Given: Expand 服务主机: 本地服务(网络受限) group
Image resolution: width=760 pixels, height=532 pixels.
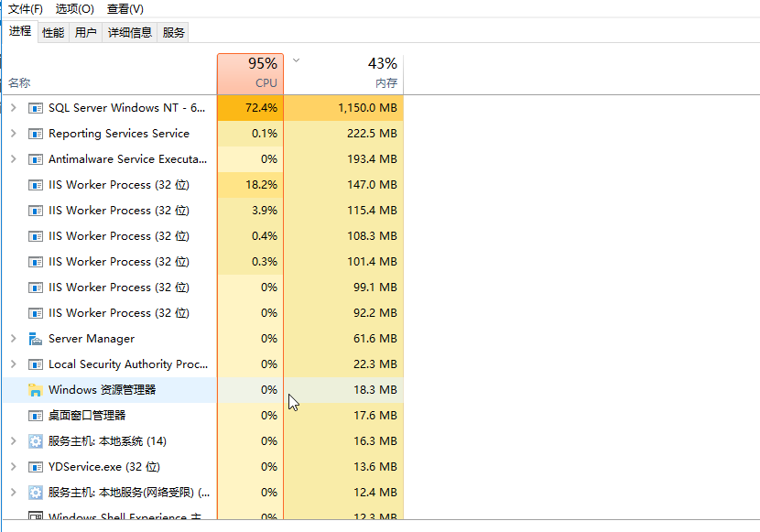Looking at the screenshot, I should [x=14, y=493].
